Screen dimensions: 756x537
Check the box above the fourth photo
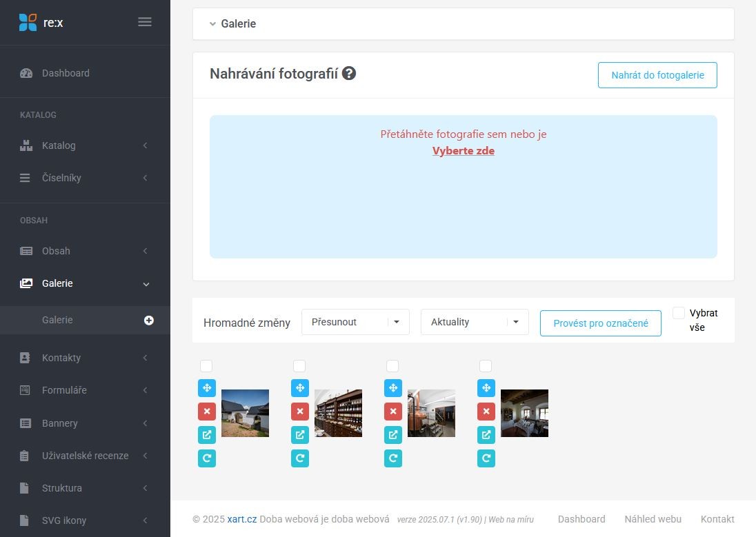point(486,366)
